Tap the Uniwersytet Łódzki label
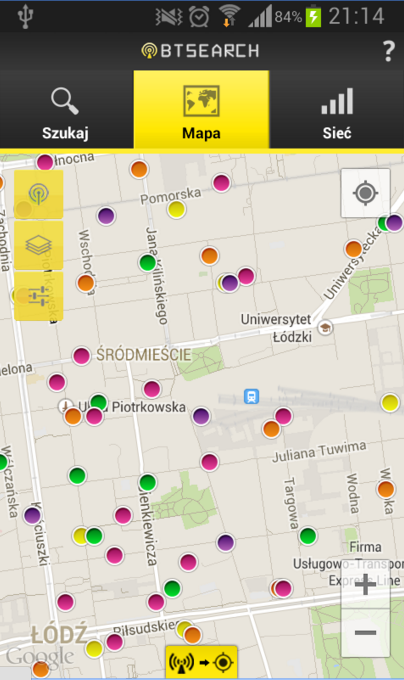This screenshot has height=680, width=404. point(277,328)
